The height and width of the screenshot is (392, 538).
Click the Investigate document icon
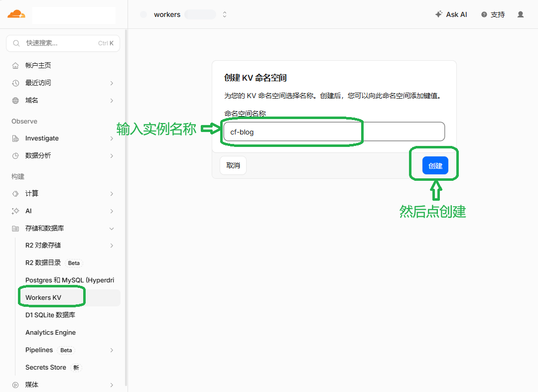15,138
